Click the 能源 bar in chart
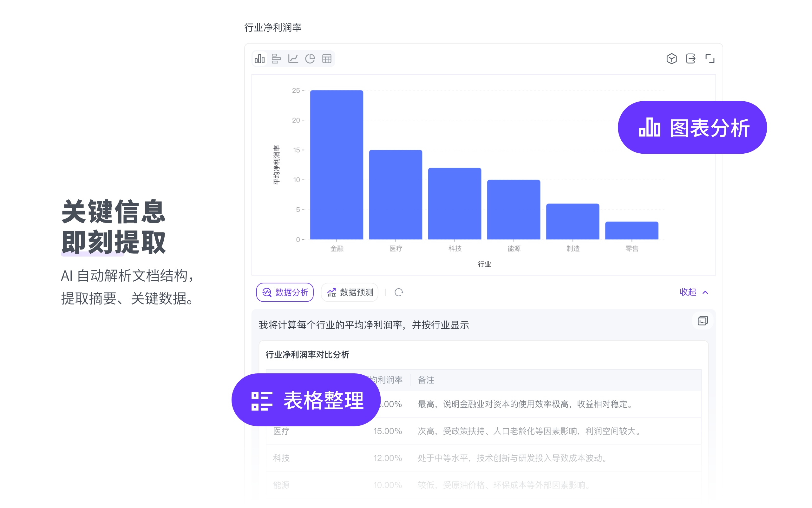 pyautogui.click(x=514, y=210)
